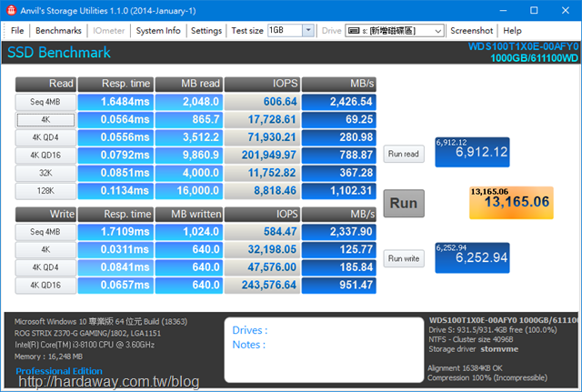This screenshot has height=392, width=582.
Task: Click the read 32K test button
Action: coord(45,173)
